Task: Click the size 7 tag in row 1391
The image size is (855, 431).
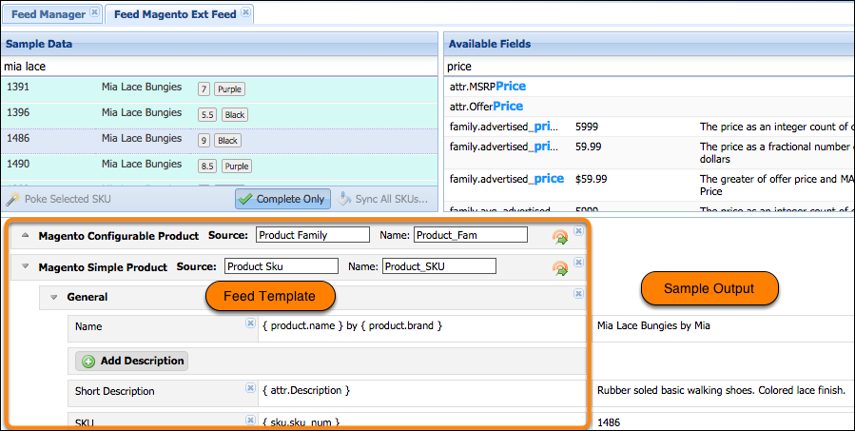Action: 204,89
